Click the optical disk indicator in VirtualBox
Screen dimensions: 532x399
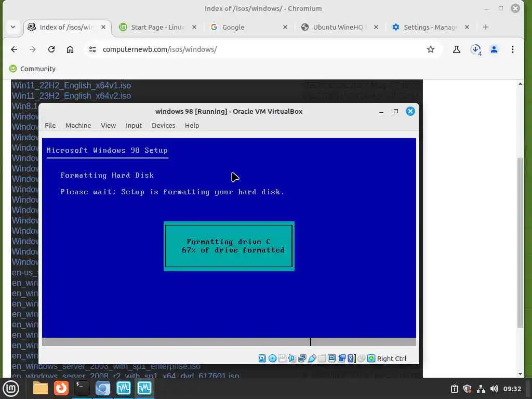(272, 358)
